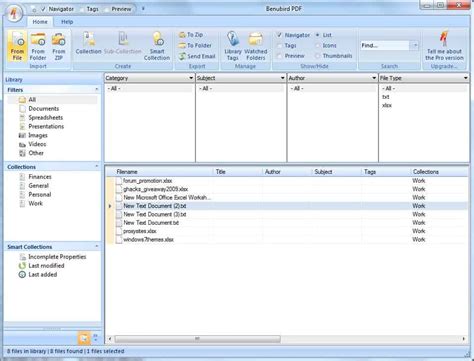This screenshot has height=361, width=474.
Task: Toggle the Preview checkbox in Show/Hide
Action: (x=280, y=56)
